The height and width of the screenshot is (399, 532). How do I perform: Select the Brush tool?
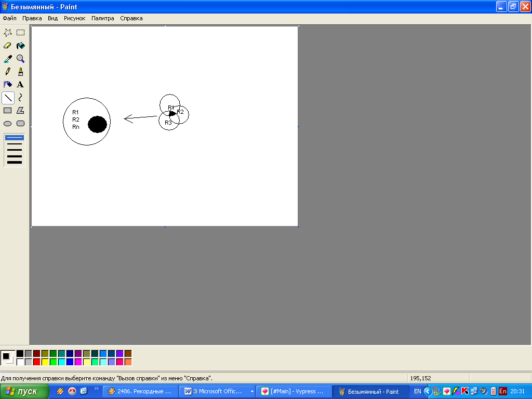[x=21, y=72]
